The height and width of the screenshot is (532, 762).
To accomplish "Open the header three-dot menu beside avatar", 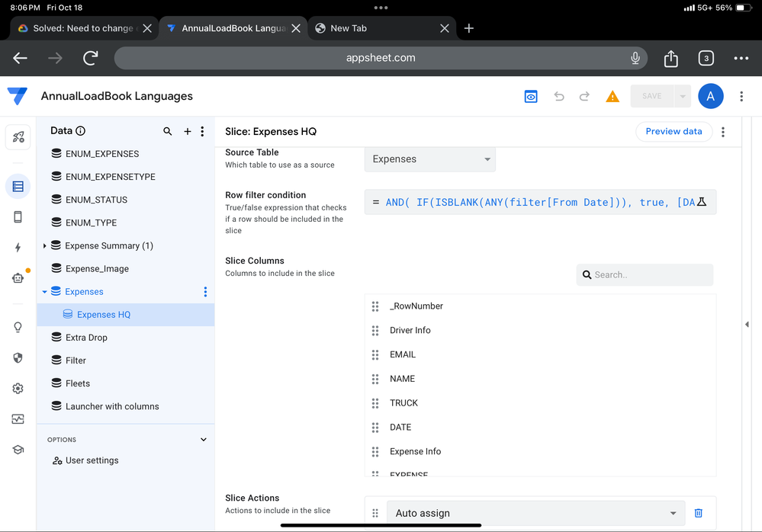I will [741, 96].
